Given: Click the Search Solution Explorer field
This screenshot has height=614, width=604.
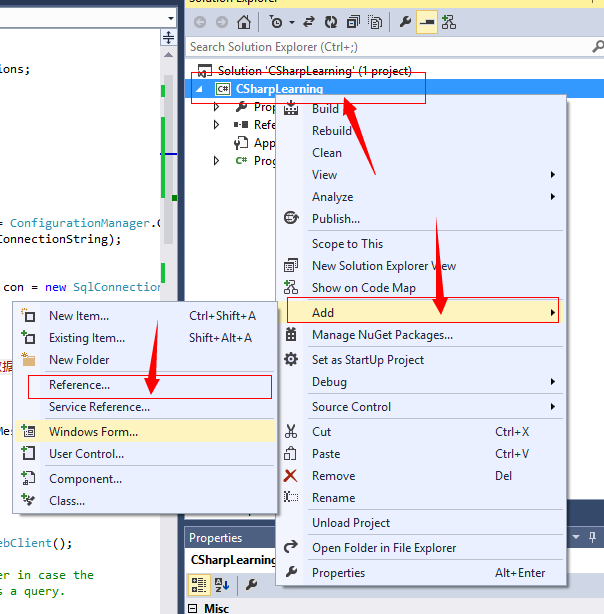Looking at the screenshot, I should [x=390, y=46].
